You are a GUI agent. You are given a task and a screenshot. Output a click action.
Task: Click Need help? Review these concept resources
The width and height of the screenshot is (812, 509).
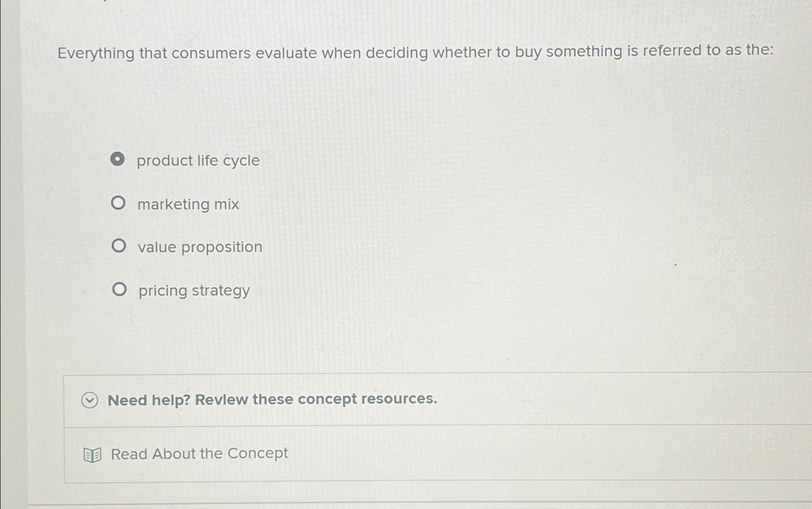click(272, 399)
